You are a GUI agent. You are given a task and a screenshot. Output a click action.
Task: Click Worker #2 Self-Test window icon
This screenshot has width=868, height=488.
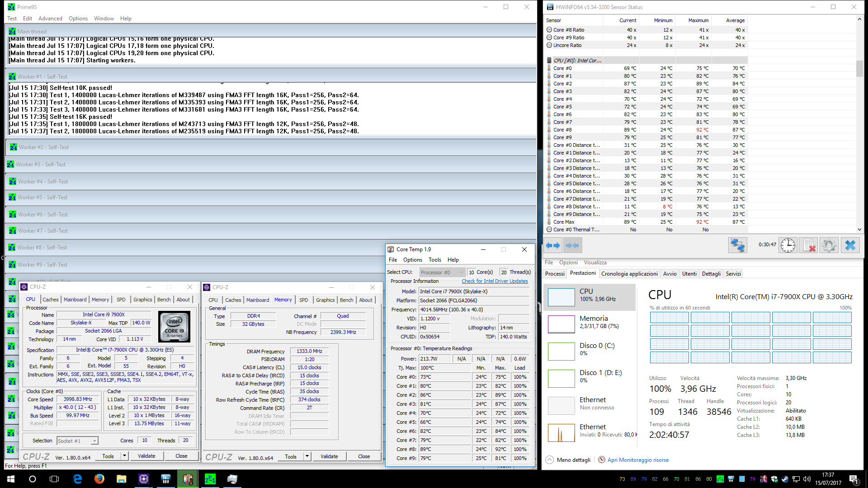click(x=14, y=147)
